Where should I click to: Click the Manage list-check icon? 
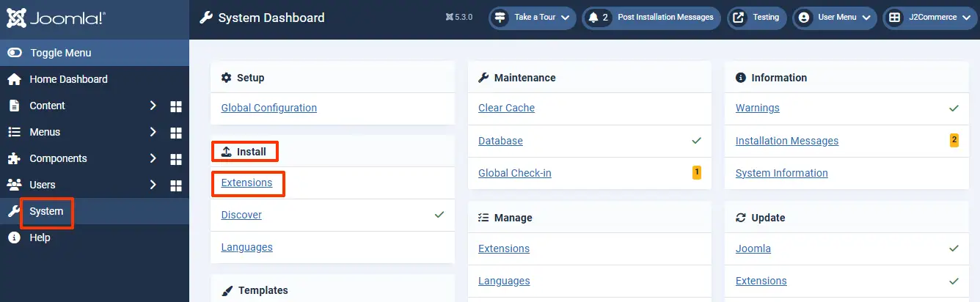click(483, 218)
